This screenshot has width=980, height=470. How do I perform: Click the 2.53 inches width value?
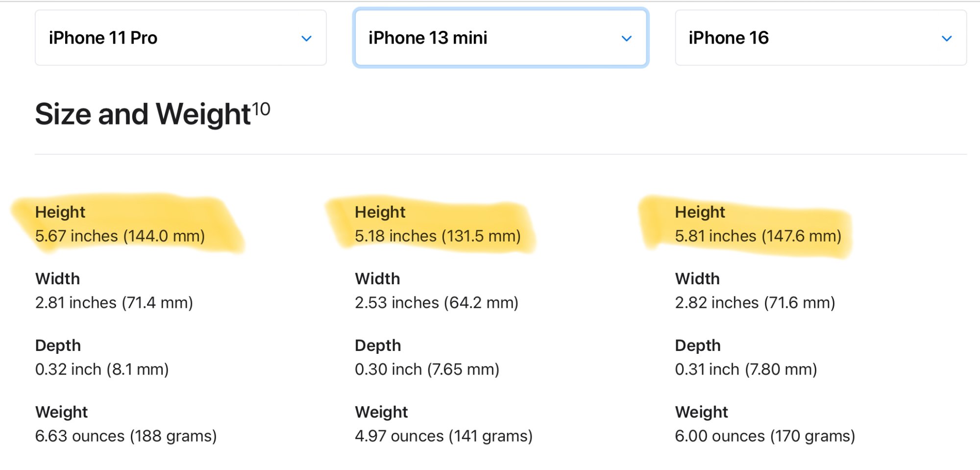437,303
